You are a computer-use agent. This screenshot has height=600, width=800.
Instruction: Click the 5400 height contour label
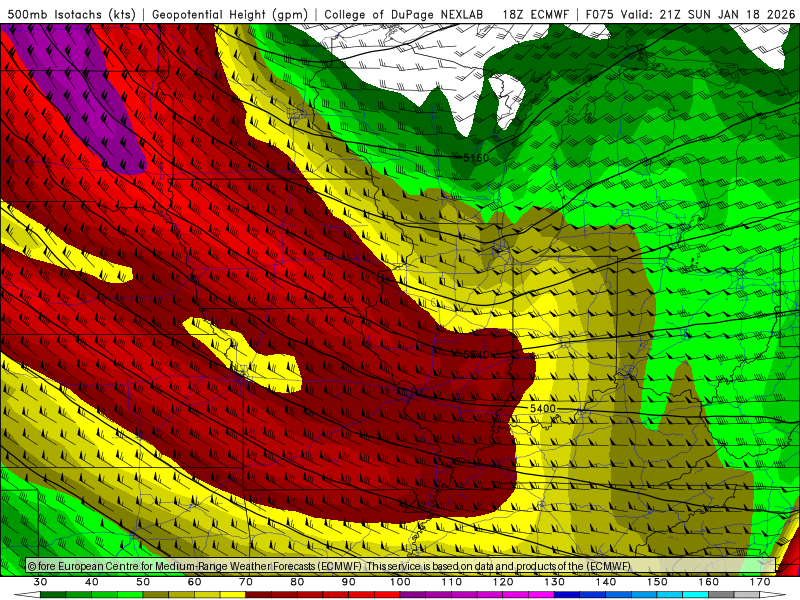coord(542,408)
